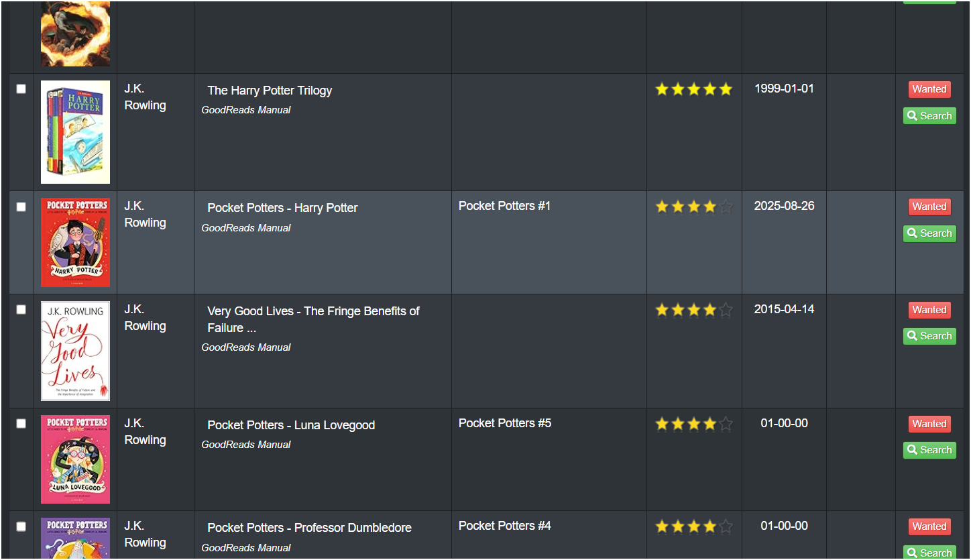The width and height of the screenshot is (971, 560).
Task: Select The Harry Potter Trilogy row checkbox
Action: 21,89
